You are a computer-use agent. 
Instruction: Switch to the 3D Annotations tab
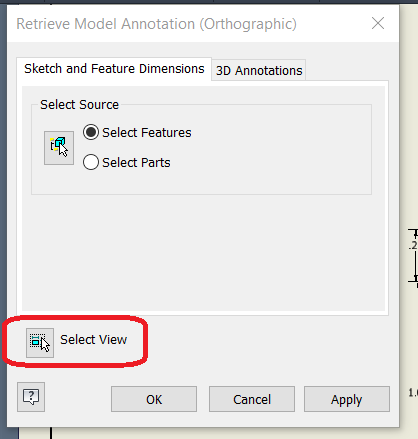tap(259, 70)
